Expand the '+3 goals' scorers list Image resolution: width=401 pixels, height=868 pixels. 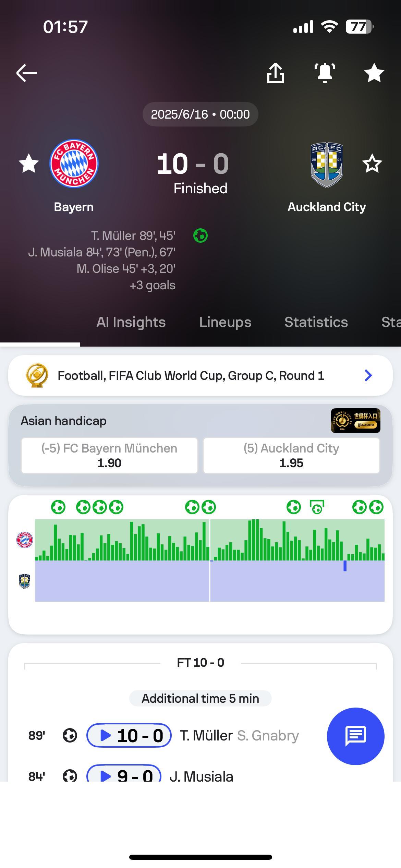[153, 285]
